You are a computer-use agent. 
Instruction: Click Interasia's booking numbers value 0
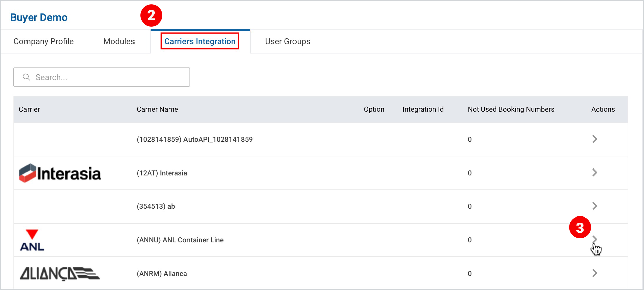tap(470, 173)
